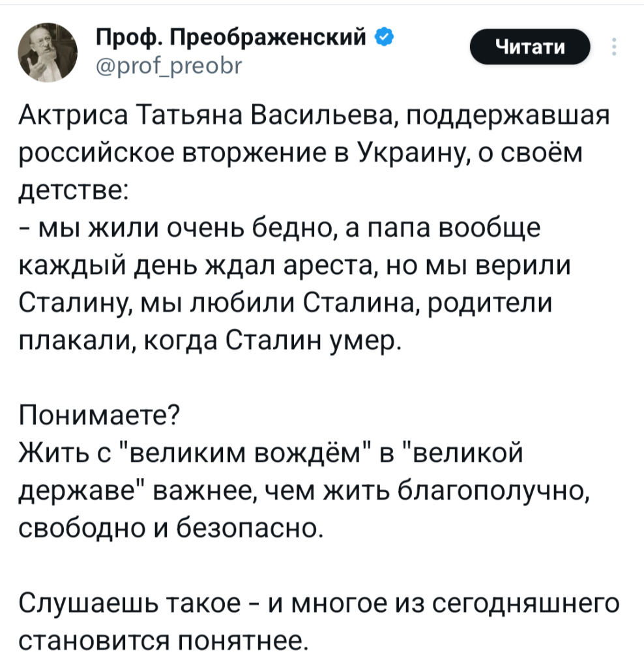644x667 pixels.
Task: Follow the account with Читати button
Action: (529, 48)
